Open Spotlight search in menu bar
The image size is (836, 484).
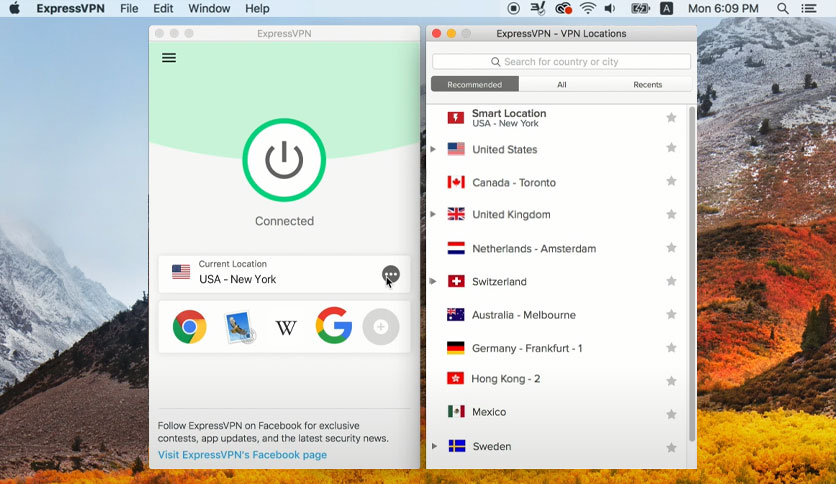(782, 9)
